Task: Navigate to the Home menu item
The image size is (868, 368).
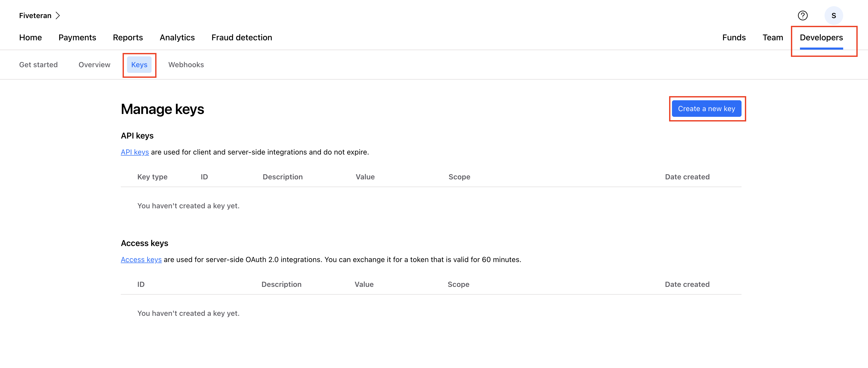Action: click(x=31, y=37)
